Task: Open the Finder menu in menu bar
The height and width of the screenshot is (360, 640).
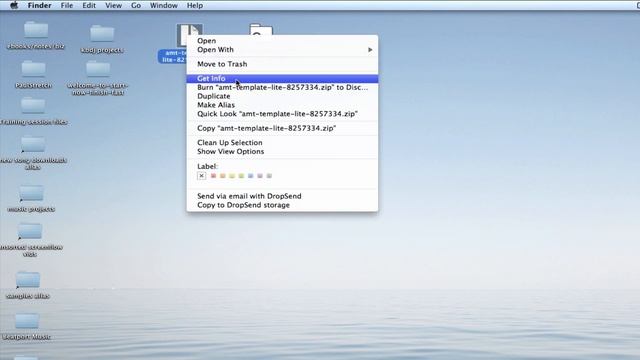Action: point(40,5)
